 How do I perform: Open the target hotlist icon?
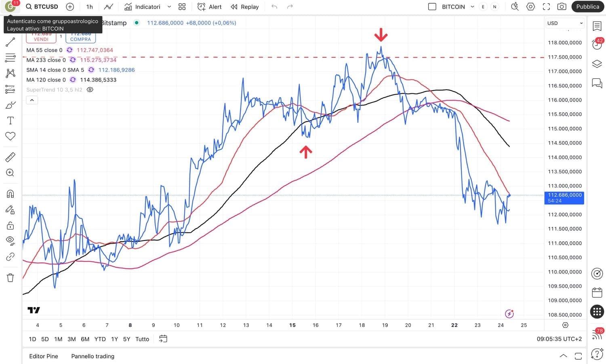(x=597, y=274)
